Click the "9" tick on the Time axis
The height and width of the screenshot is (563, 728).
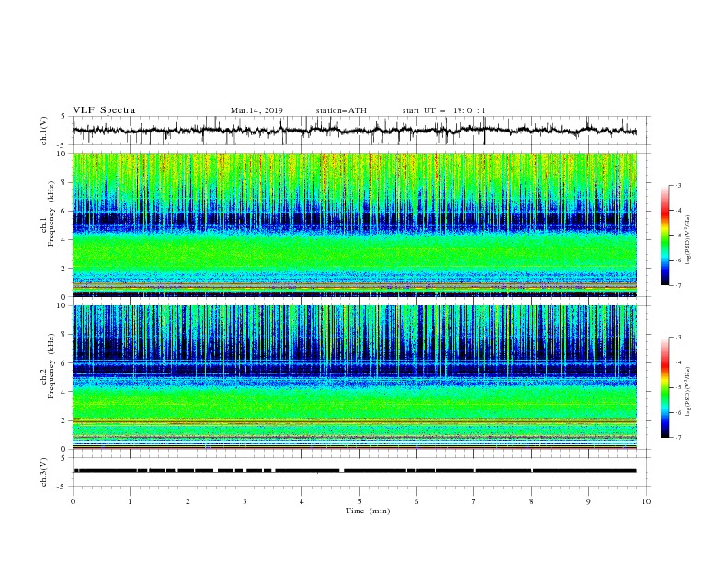pyautogui.click(x=588, y=501)
